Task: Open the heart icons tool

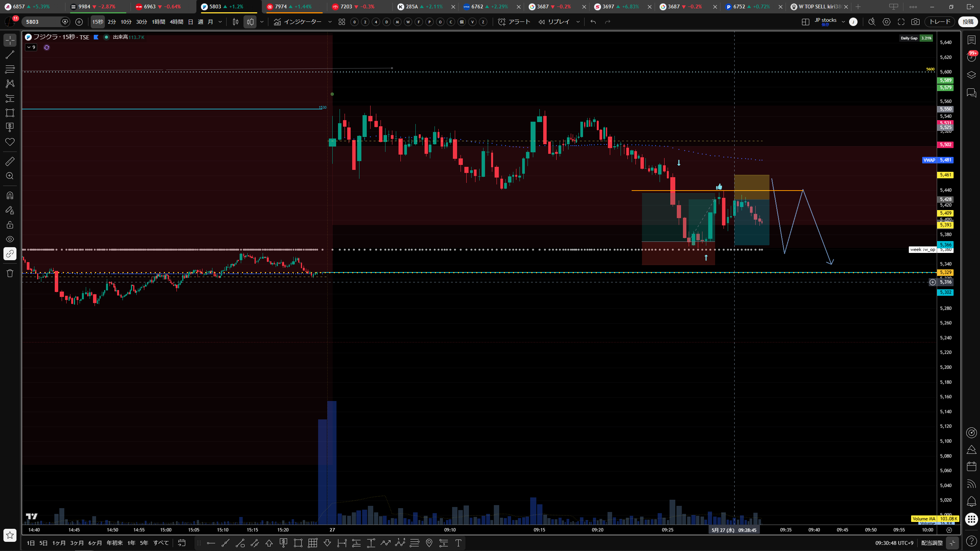Action: click(10, 142)
